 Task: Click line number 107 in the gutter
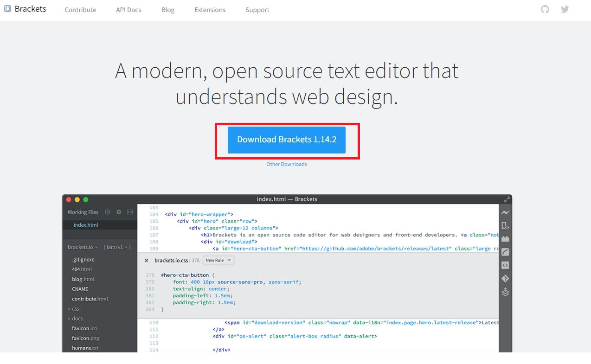click(154, 235)
